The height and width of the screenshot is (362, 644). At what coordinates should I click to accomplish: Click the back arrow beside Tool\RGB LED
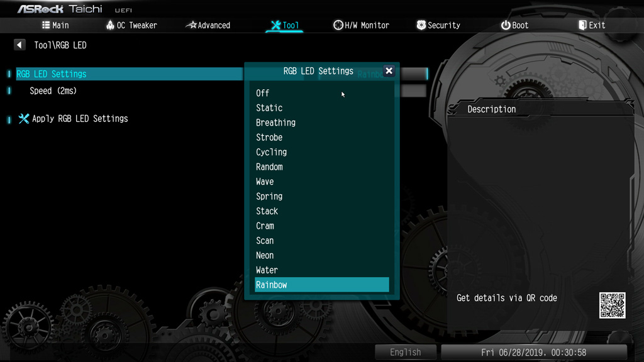(19, 45)
